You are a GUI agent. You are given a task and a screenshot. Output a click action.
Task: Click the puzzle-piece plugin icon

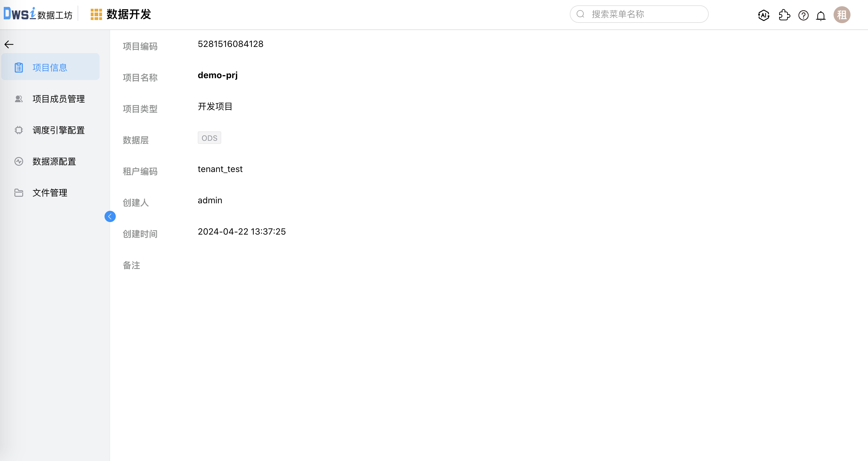784,15
